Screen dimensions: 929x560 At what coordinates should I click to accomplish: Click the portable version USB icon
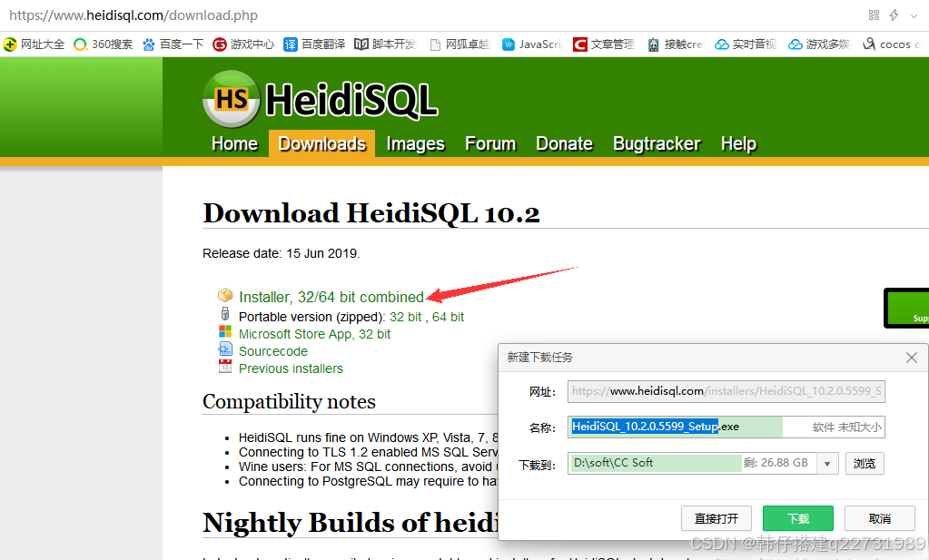(x=225, y=314)
